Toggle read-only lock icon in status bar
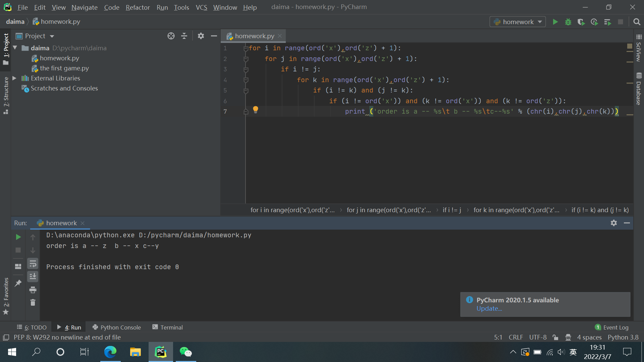Image resolution: width=644 pixels, height=362 pixels. pyautogui.click(x=555, y=338)
